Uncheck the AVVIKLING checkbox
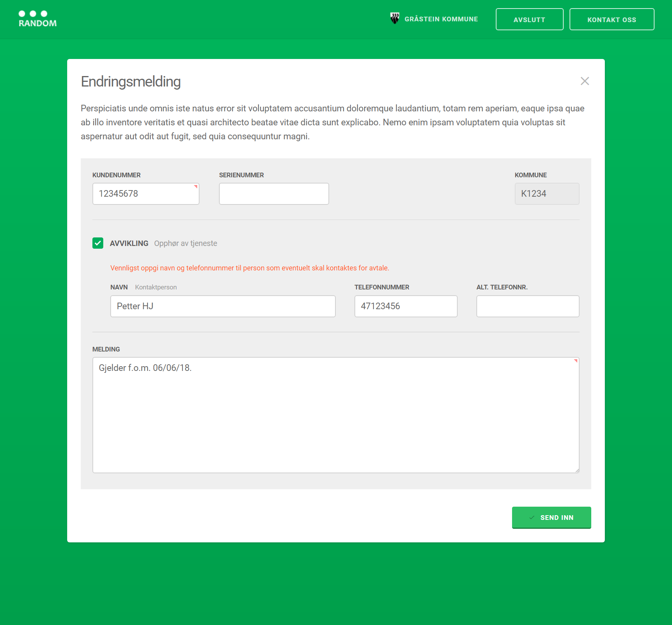The height and width of the screenshot is (625, 672). tap(98, 243)
